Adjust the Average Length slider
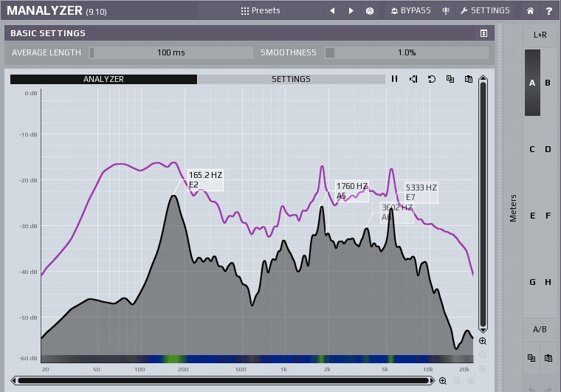This screenshot has height=392, width=561. (171, 52)
